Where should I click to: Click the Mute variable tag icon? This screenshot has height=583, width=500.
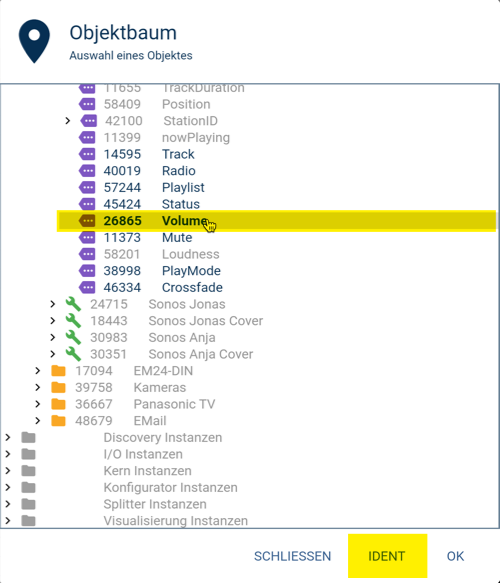click(87, 237)
